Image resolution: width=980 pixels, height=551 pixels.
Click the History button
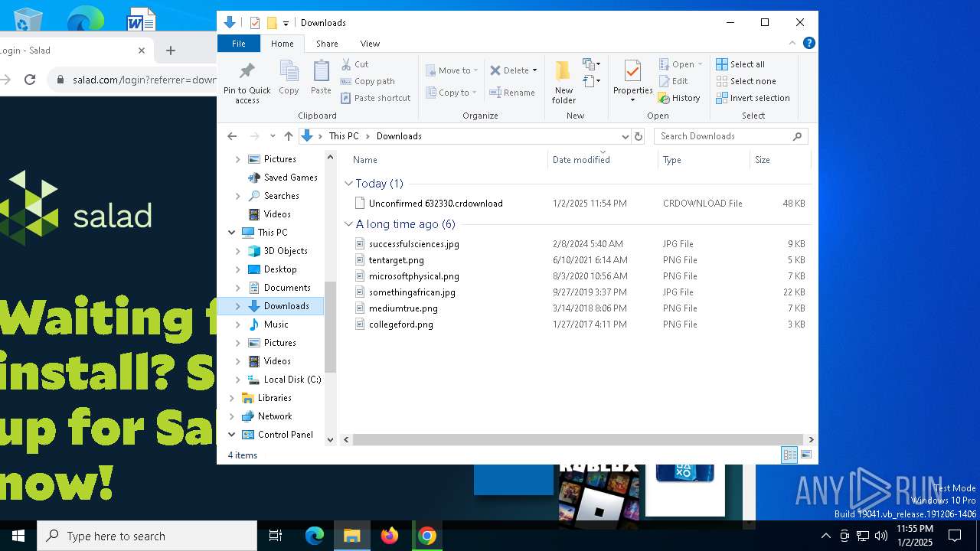click(679, 98)
